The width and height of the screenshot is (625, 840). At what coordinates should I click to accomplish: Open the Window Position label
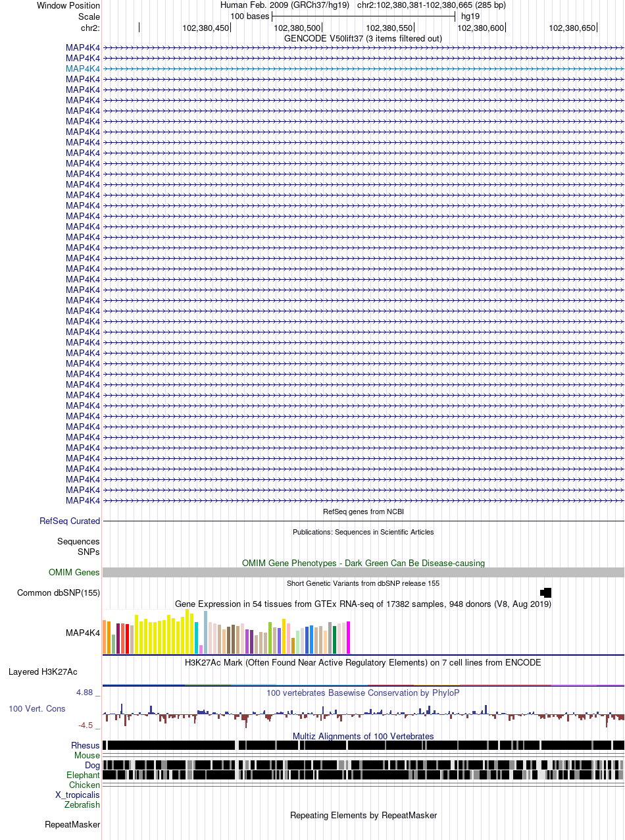click(68, 5)
